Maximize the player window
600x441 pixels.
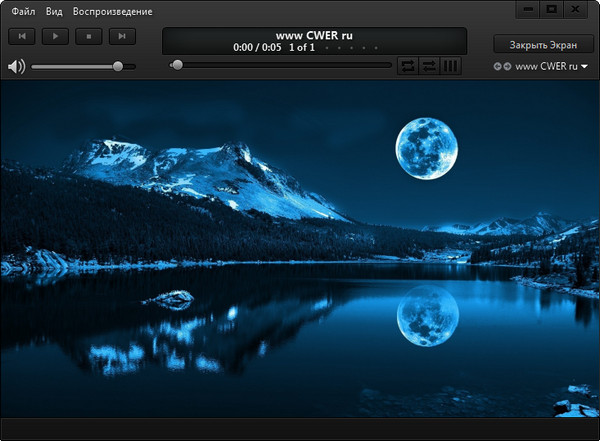pyautogui.click(x=551, y=9)
